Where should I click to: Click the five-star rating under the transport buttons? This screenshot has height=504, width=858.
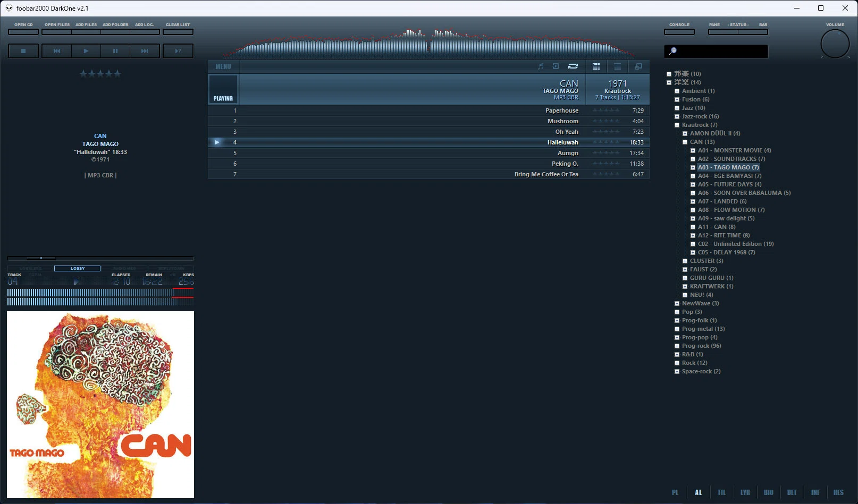tap(100, 74)
